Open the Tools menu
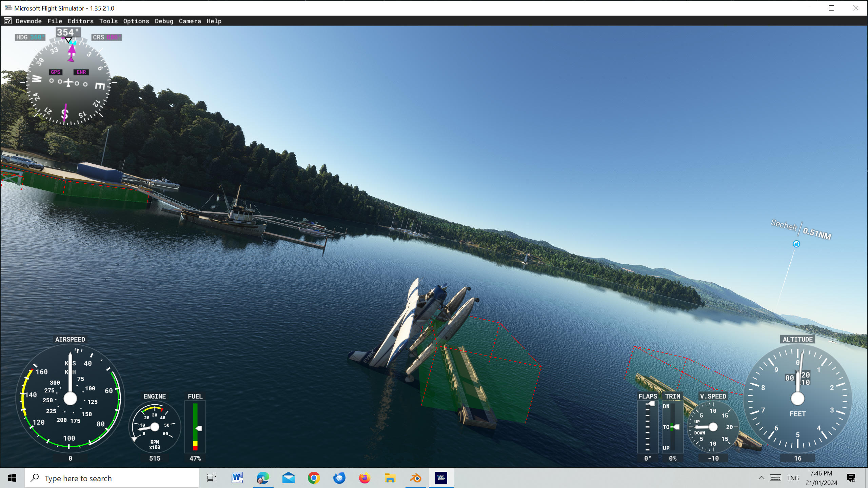The image size is (868, 488). (x=108, y=21)
